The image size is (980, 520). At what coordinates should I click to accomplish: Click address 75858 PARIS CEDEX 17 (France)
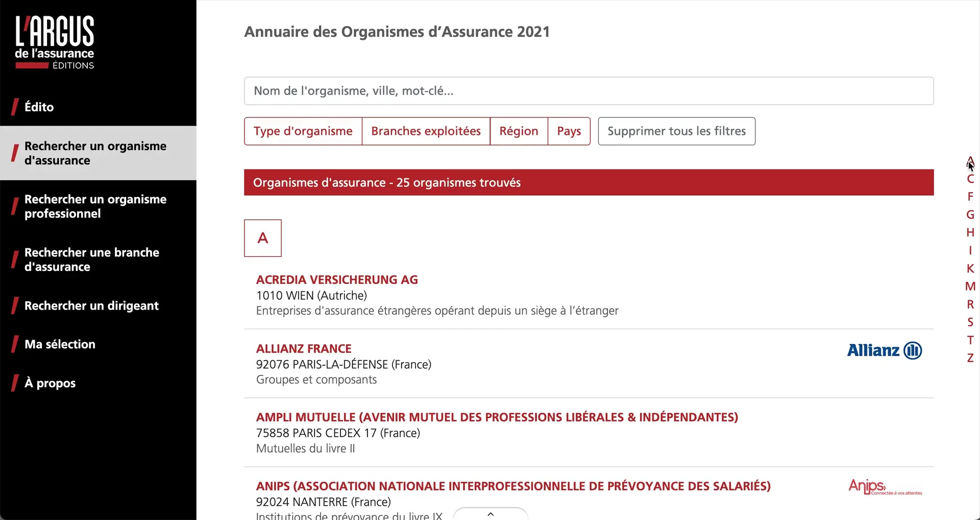point(338,433)
